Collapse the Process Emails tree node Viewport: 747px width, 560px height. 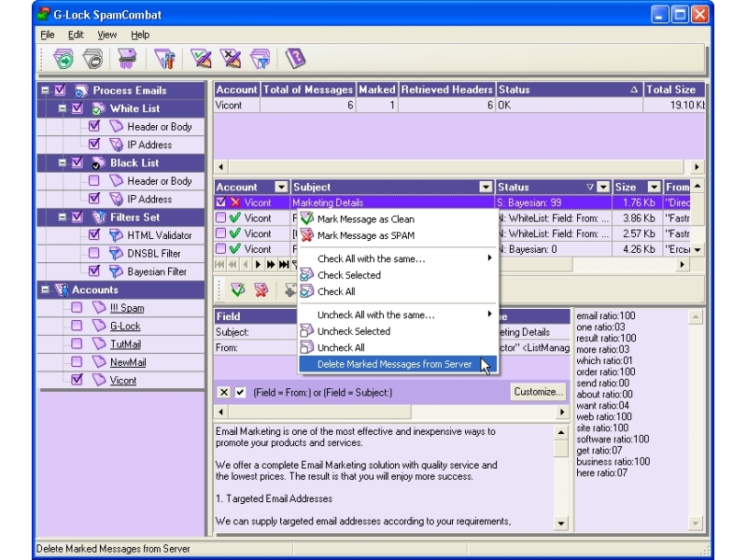pos(45,90)
